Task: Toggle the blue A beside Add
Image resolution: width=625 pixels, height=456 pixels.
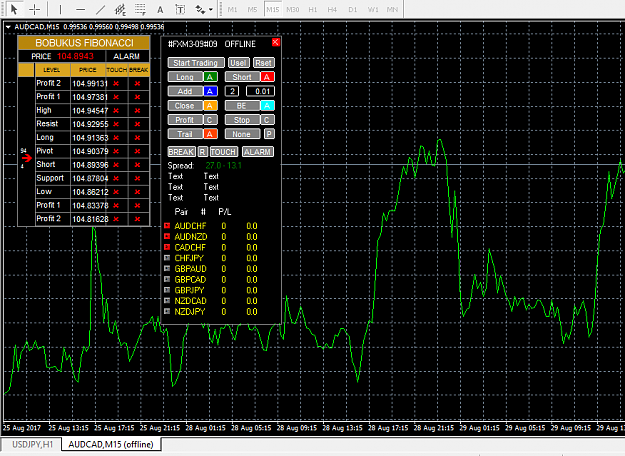Action: coord(210,91)
